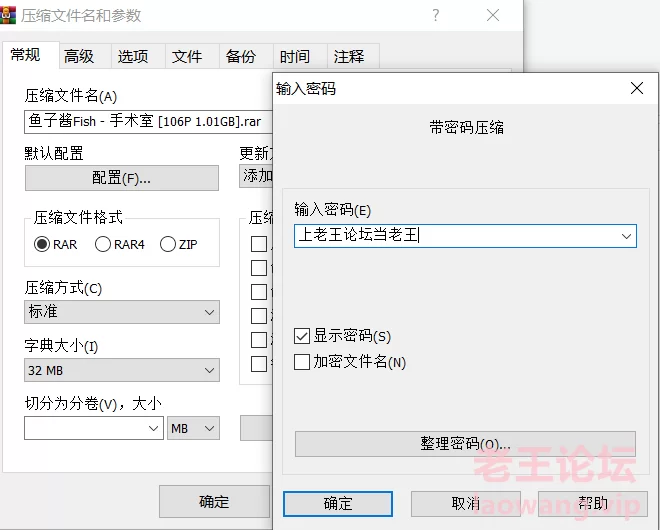Expand the 字典大小 dropdown showing 32 MB
Image resolution: width=660 pixels, height=530 pixels.
[122, 370]
